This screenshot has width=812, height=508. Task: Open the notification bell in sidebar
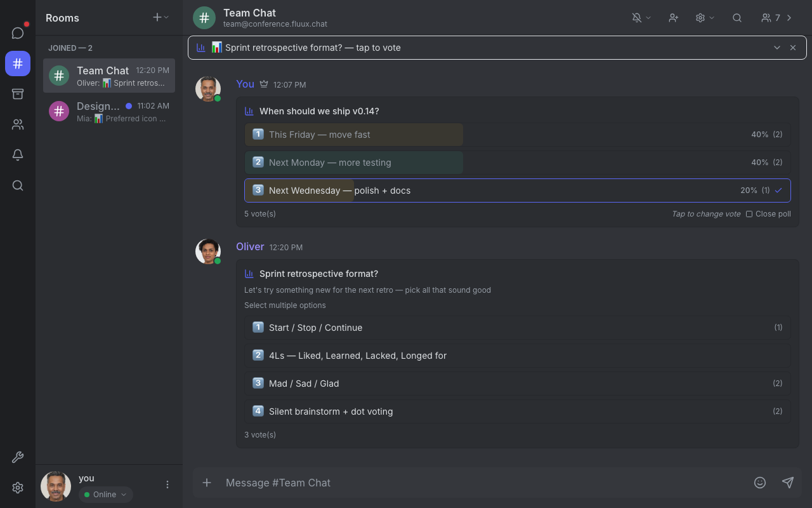[18, 155]
